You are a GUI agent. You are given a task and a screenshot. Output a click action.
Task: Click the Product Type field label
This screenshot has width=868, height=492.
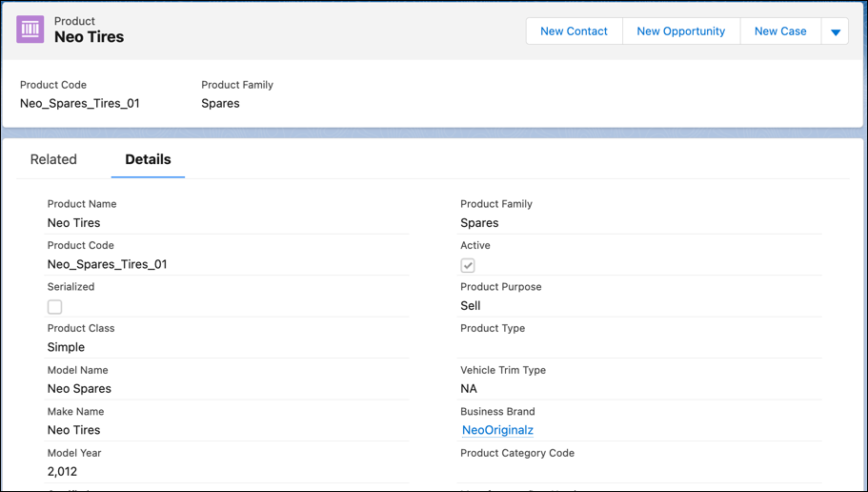493,329
